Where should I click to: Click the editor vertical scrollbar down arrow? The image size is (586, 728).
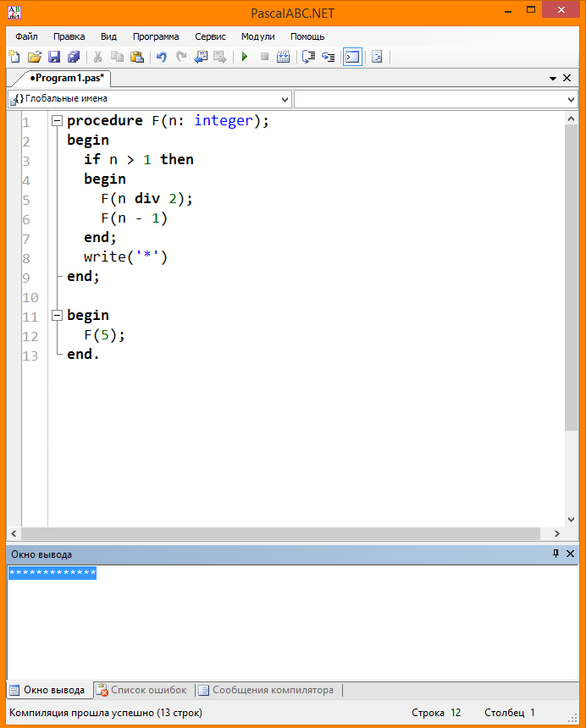571,520
